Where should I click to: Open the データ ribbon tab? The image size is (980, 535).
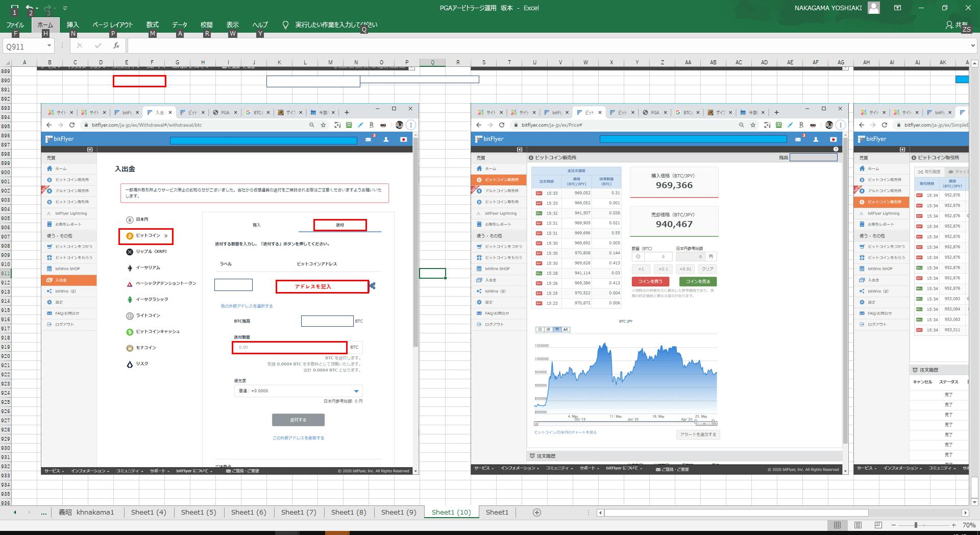click(180, 25)
